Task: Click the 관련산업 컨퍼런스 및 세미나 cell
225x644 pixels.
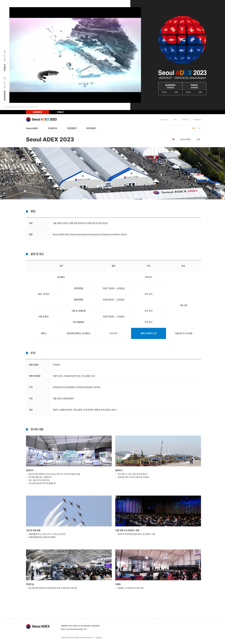Action: (79, 333)
